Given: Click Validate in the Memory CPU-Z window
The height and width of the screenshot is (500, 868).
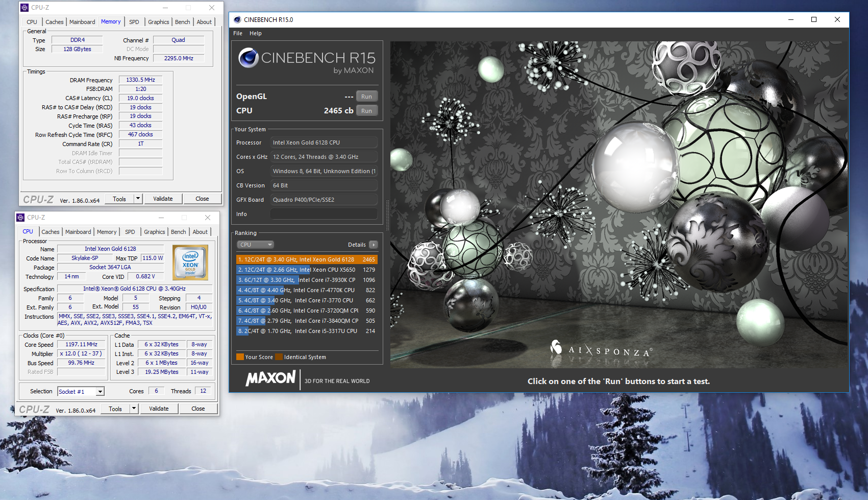Looking at the screenshot, I should click(163, 199).
